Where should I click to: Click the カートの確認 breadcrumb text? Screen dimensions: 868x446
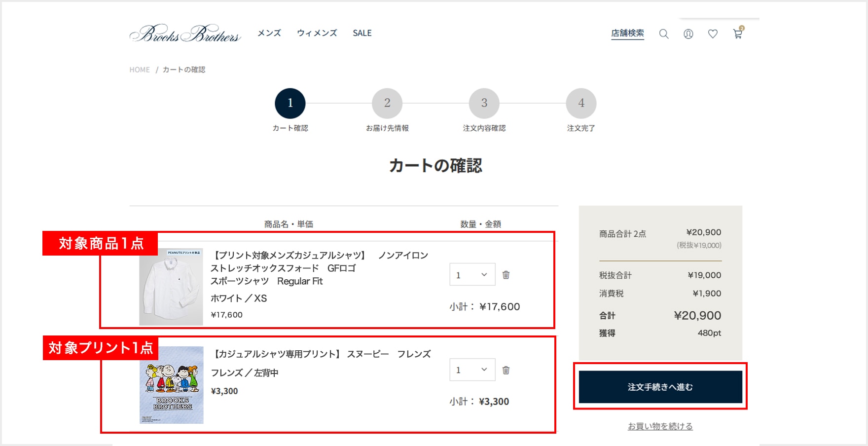coord(184,70)
